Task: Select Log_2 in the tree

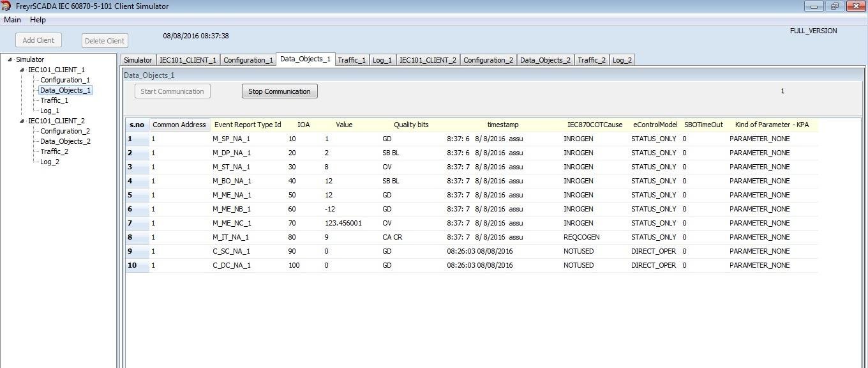Action: pos(50,162)
